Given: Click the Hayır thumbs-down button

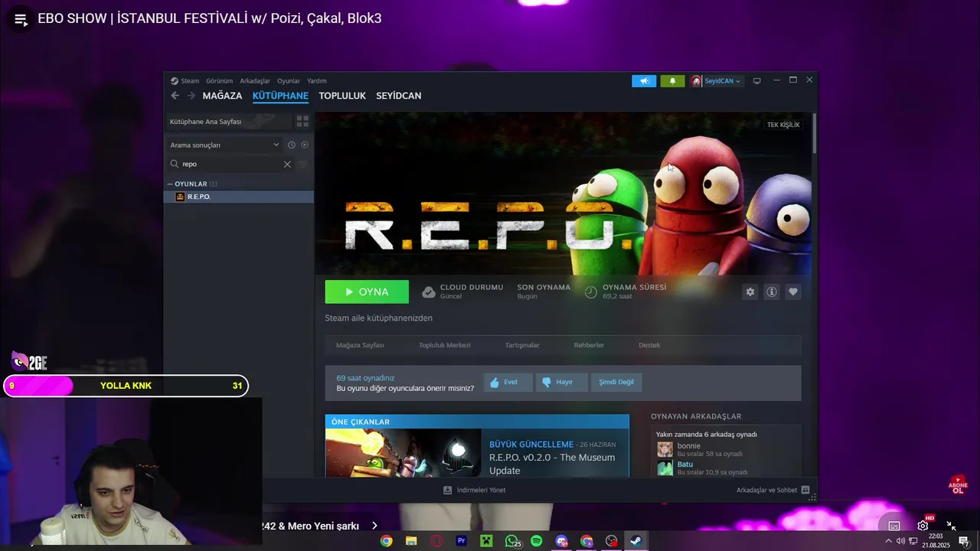Looking at the screenshot, I should 561,382.
